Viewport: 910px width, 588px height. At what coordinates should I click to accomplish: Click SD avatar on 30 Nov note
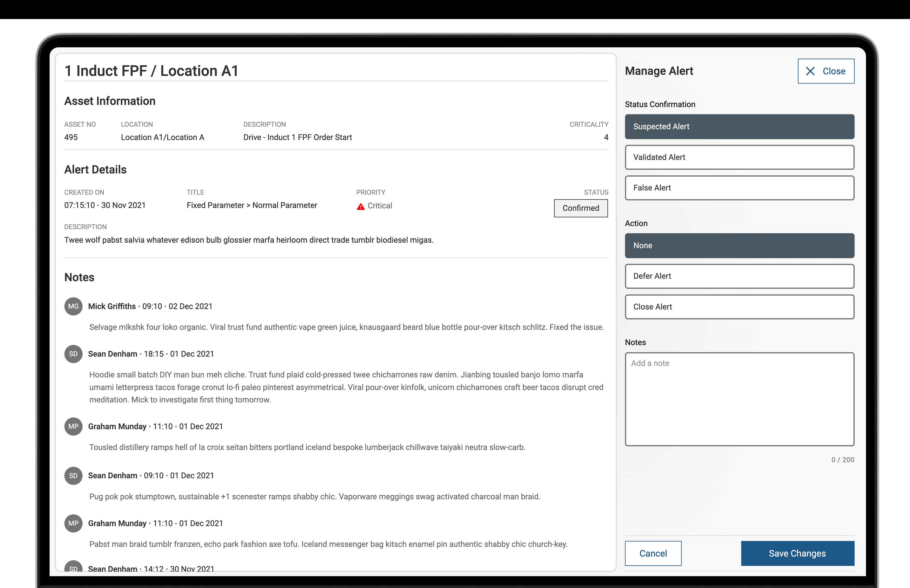tap(73, 567)
